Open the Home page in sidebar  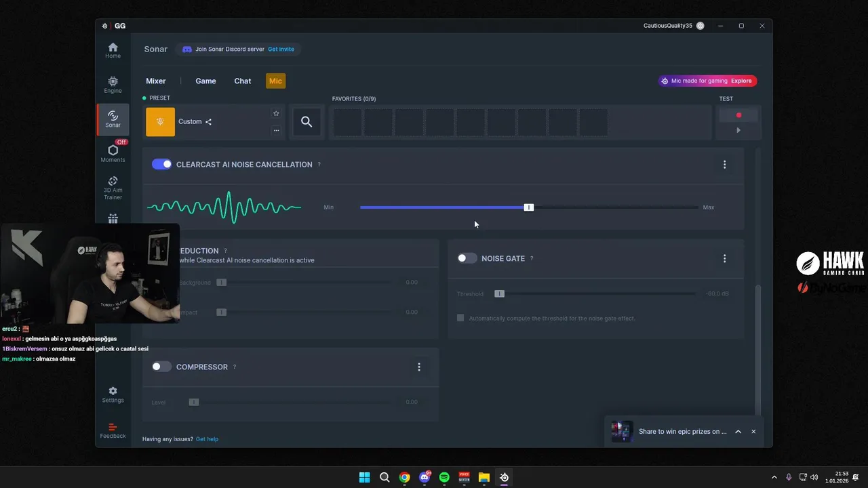113,50
